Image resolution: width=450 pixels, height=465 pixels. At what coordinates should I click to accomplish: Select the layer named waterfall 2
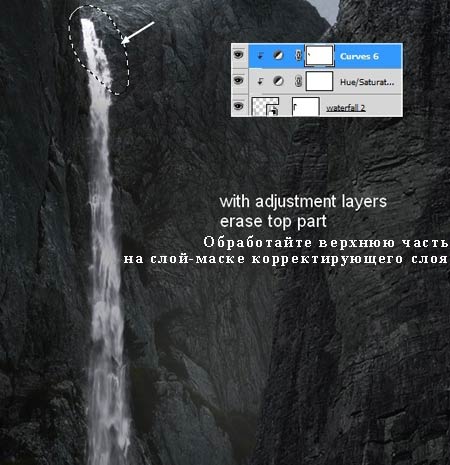coord(346,108)
